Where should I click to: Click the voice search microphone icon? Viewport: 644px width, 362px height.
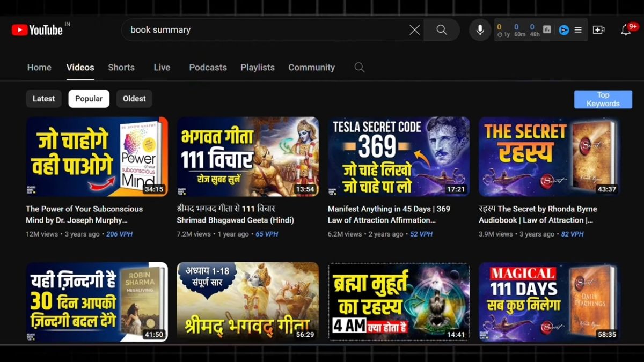[x=479, y=30]
